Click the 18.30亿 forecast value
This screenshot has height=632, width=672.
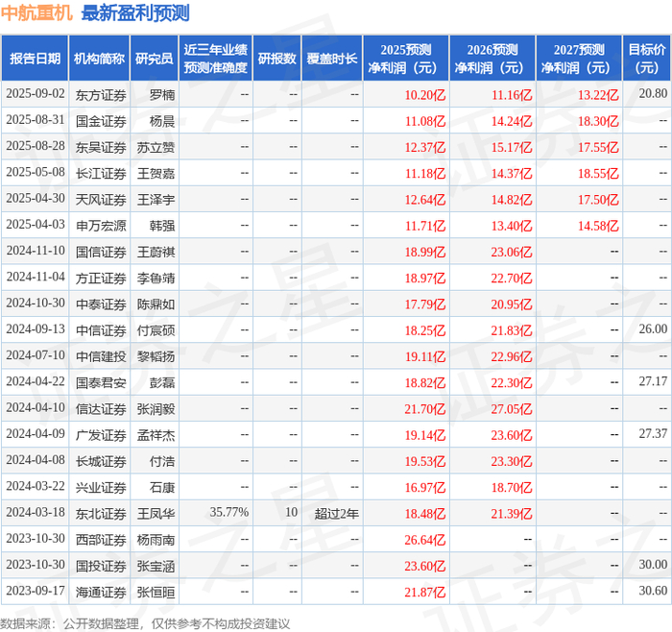point(598,121)
